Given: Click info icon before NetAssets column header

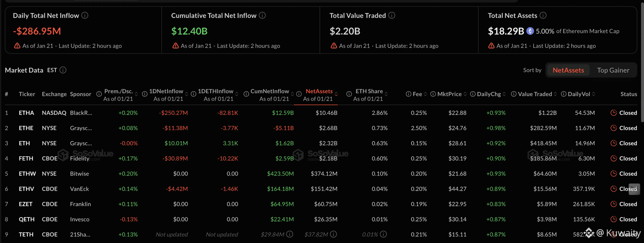Looking at the screenshot, I should 299,94.
